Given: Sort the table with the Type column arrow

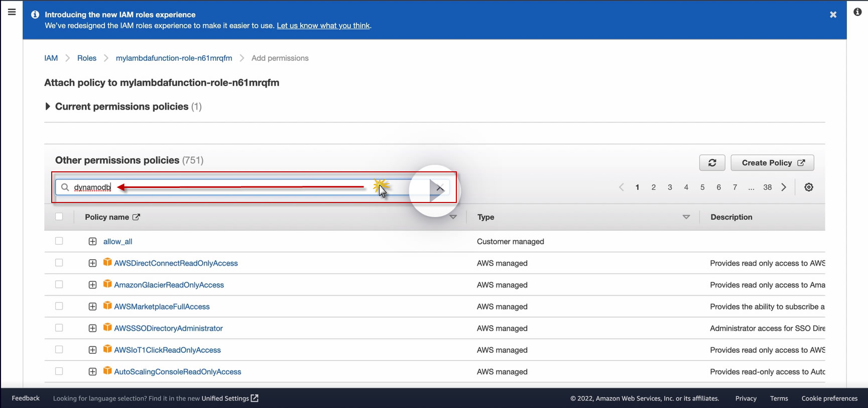Looking at the screenshot, I should click(x=686, y=217).
